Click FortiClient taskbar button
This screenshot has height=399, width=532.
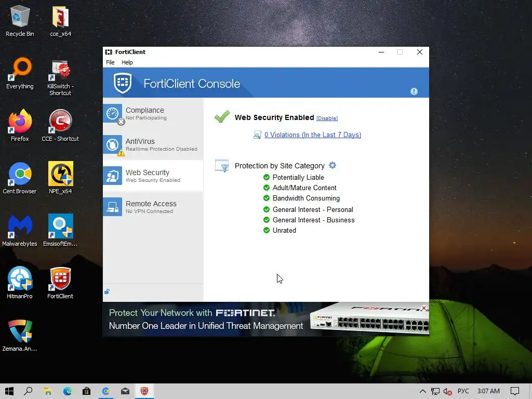coord(144,391)
